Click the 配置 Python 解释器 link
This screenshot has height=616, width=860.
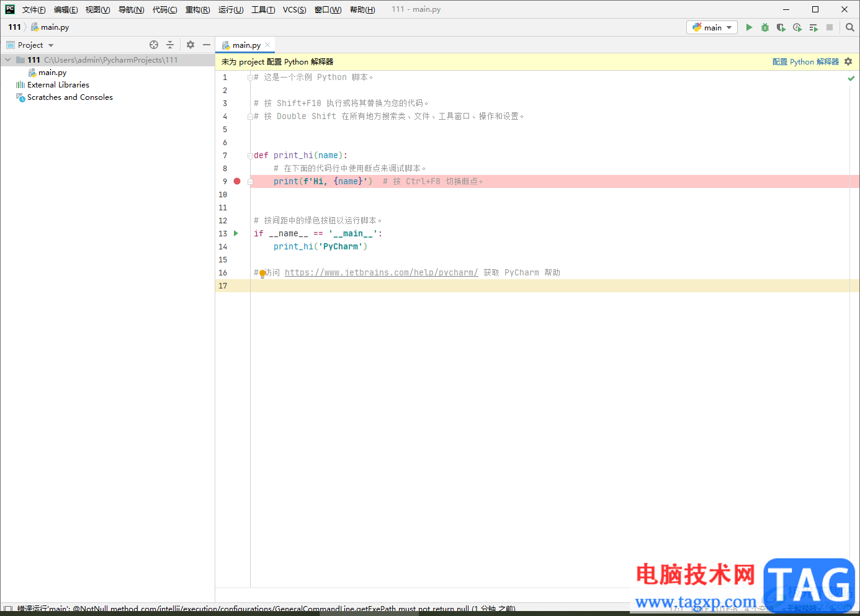point(805,61)
